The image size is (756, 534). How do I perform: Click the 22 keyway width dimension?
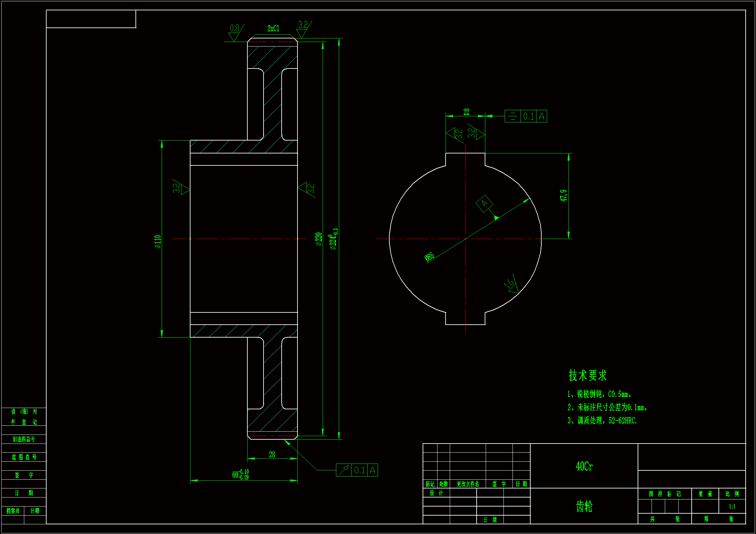click(x=466, y=112)
